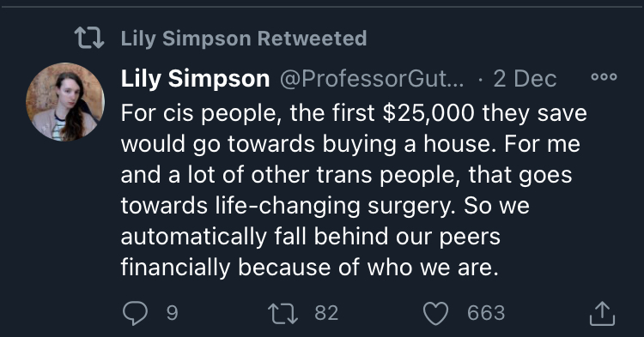644x337 pixels.
Task: Click the '$25,000' text in the tweet
Action: pos(428,112)
